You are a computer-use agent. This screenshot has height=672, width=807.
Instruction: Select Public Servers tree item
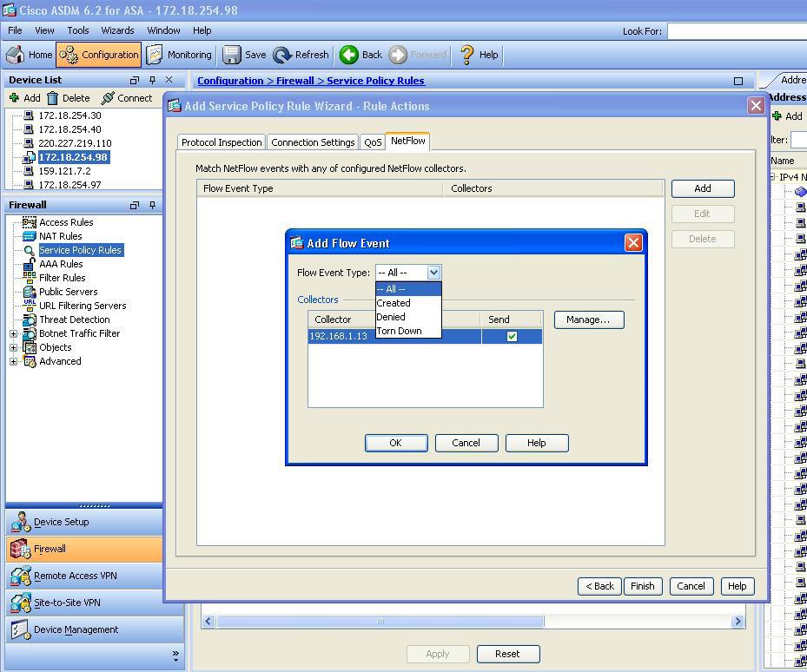tap(68, 292)
